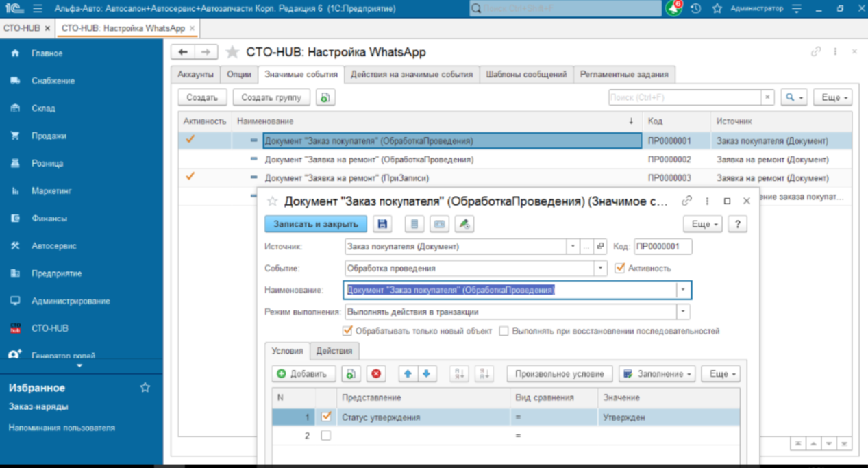
Task: Save the record with the floppy disk icon
Action: tap(382, 224)
